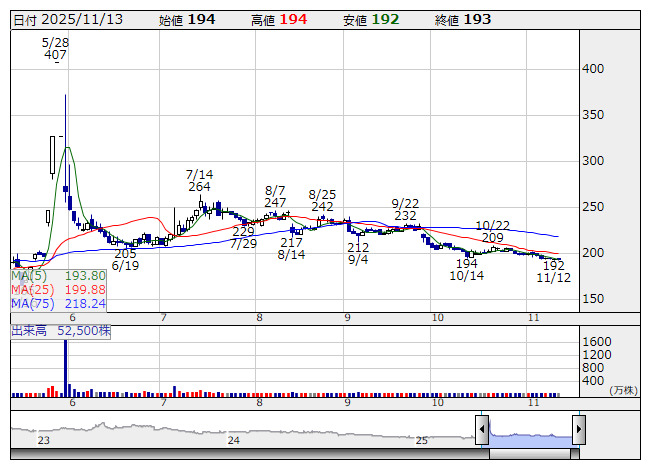
Task: Click the 5/28 407 peak annotation
Action: (55, 48)
